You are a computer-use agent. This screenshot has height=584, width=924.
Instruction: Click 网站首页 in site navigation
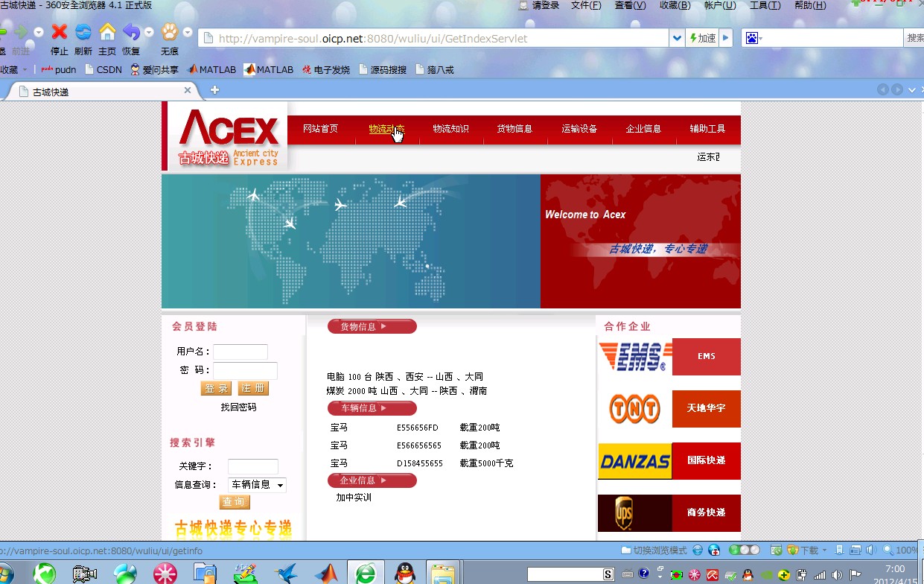tap(320, 129)
